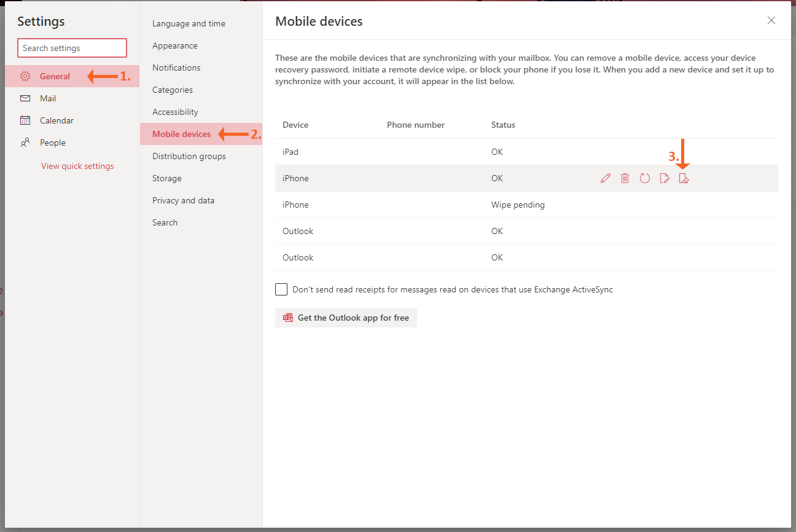Click the Outlook logo inside the app button

click(x=287, y=318)
